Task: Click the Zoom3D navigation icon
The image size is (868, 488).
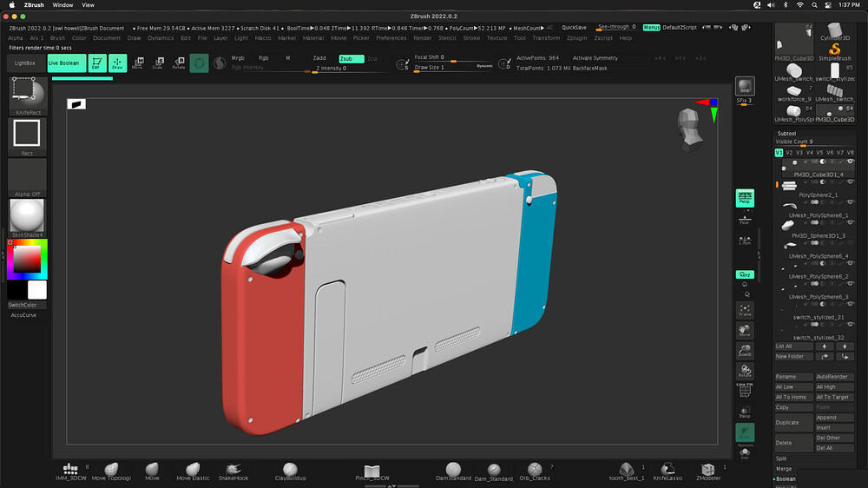Action: pos(745,351)
